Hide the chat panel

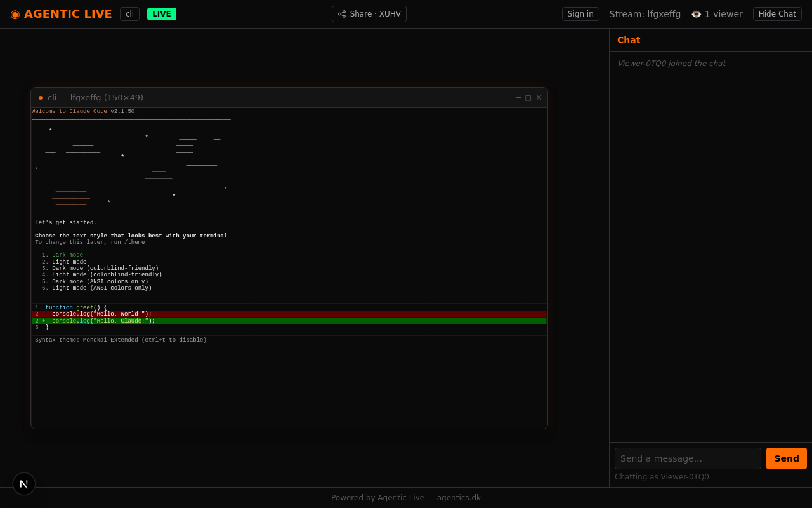[x=777, y=14]
